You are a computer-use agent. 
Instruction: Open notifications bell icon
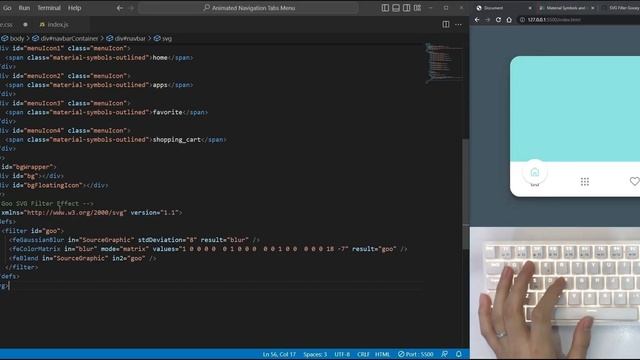coord(459,354)
